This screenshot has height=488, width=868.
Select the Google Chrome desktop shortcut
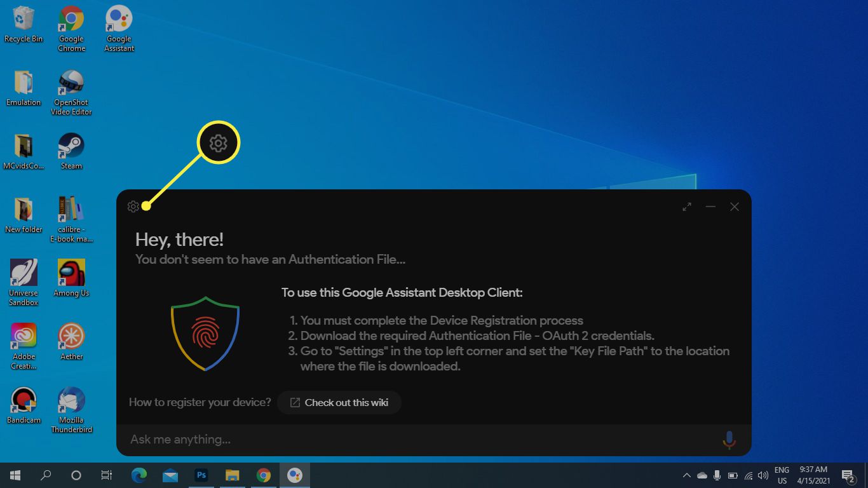click(x=71, y=29)
